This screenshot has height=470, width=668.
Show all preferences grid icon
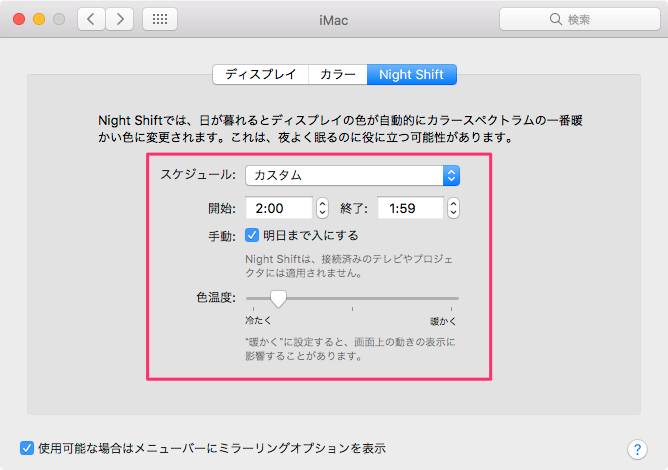[x=161, y=19]
